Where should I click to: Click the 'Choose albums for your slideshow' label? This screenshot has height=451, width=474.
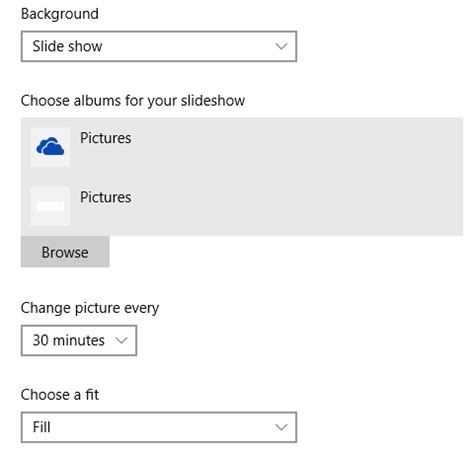[x=133, y=101]
